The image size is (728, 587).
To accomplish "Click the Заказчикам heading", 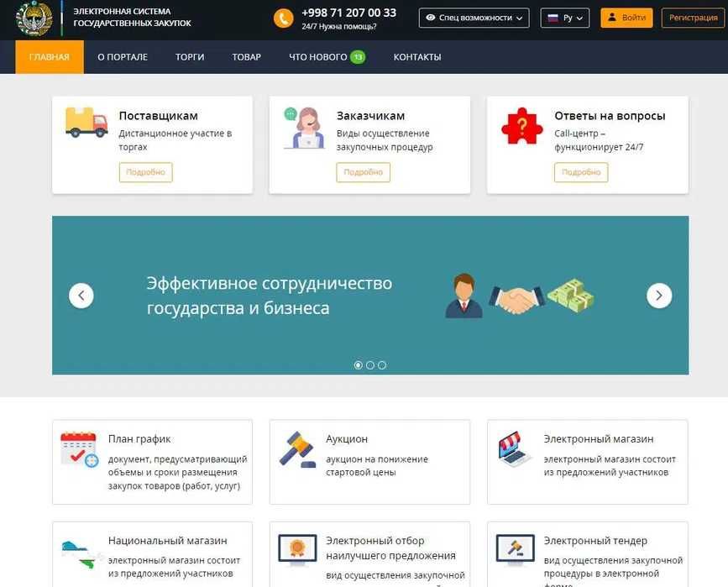I will [x=370, y=116].
